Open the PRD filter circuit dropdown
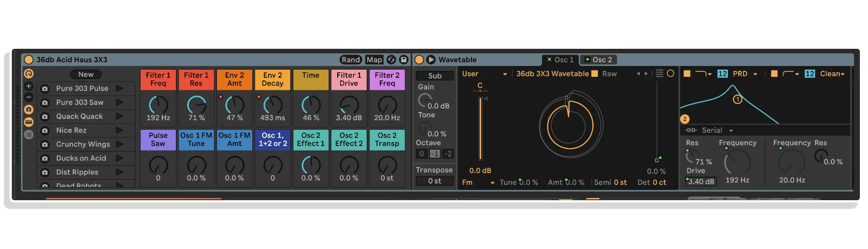 click(x=745, y=74)
